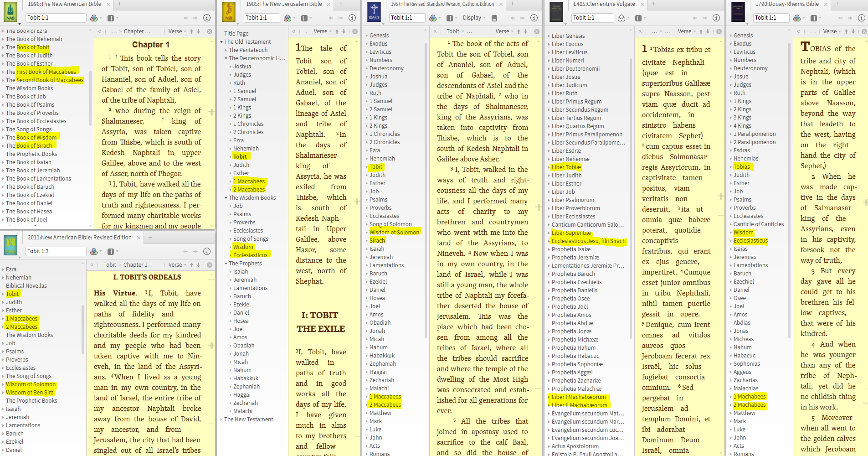Viewport: 868px width, 456px height.
Task: Click Tobit breadcrumb in RSV locator bar
Action: (x=453, y=31)
